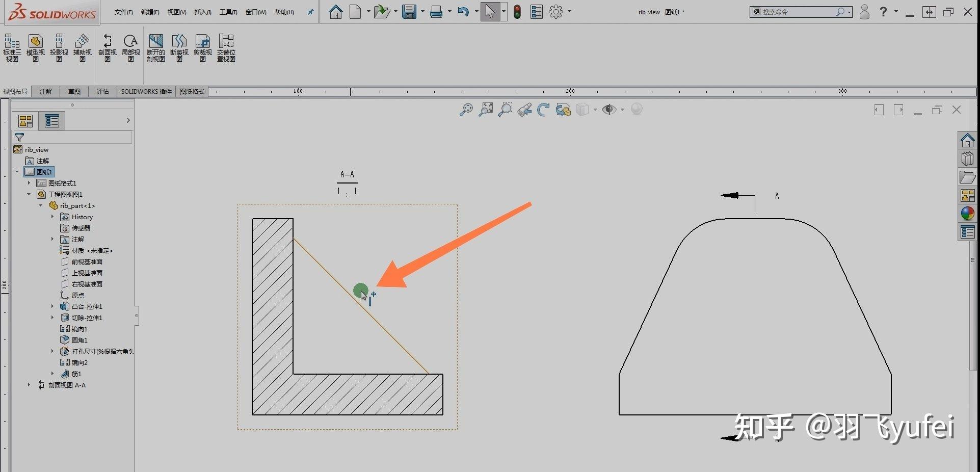Image resolution: width=980 pixels, height=472 pixels.
Task: Expand the 凸台-拉伸1 feature node
Action: point(52,306)
